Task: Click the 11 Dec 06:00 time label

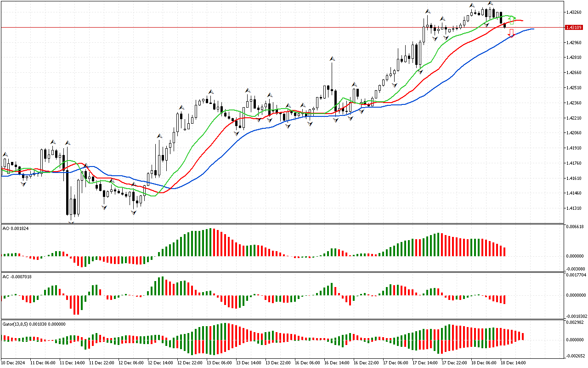Action: [43, 363]
